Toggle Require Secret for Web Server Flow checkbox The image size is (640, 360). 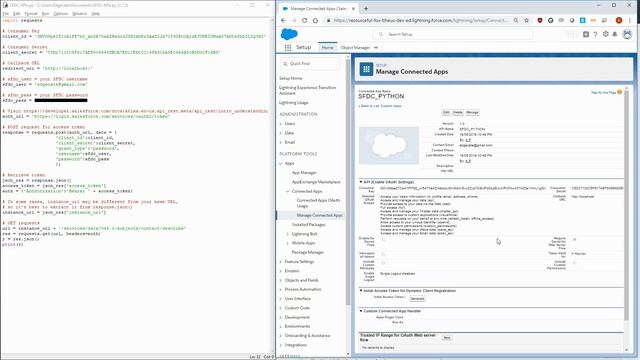574,240
